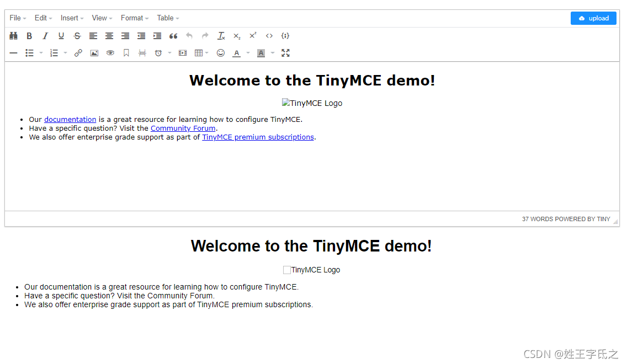Insert image icon
The width and height of the screenshot is (627, 364).
click(94, 53)
